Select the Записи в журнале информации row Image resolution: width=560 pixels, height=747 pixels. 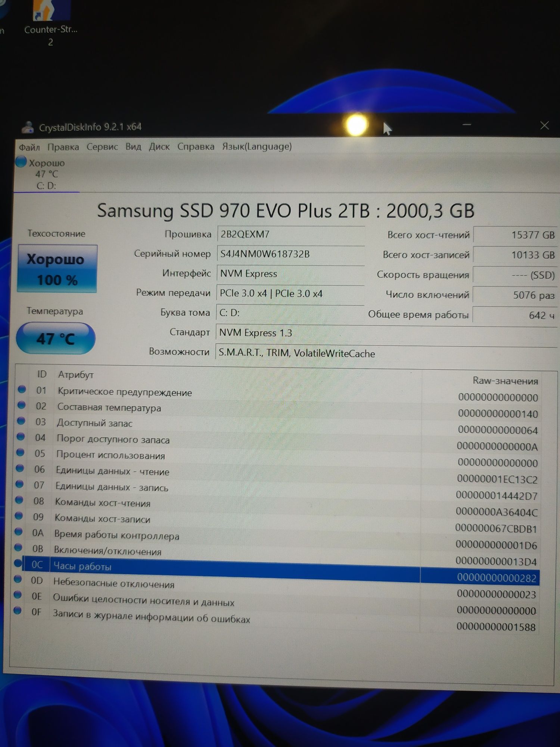[x=276, y=619]
